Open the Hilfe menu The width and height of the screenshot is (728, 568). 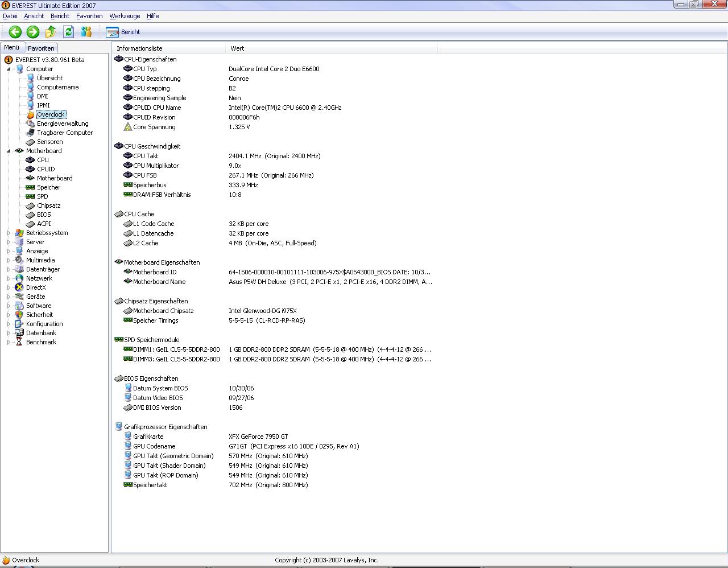(153, 16)
